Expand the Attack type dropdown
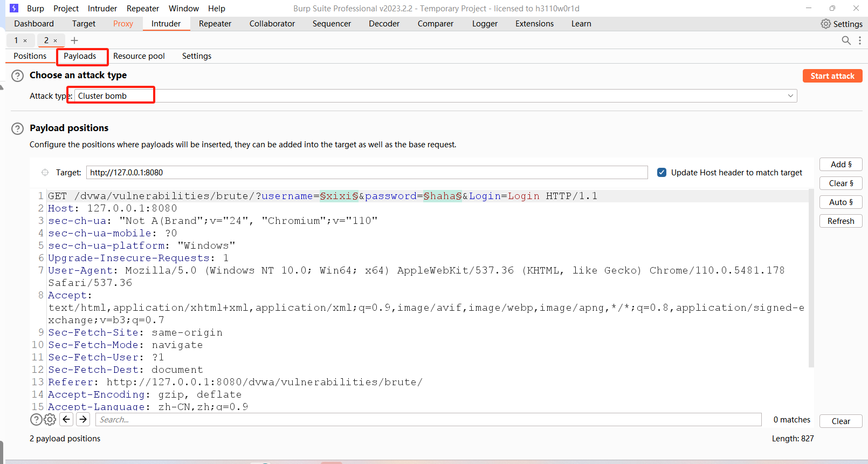The image size is (868, 464). (790, 96)
